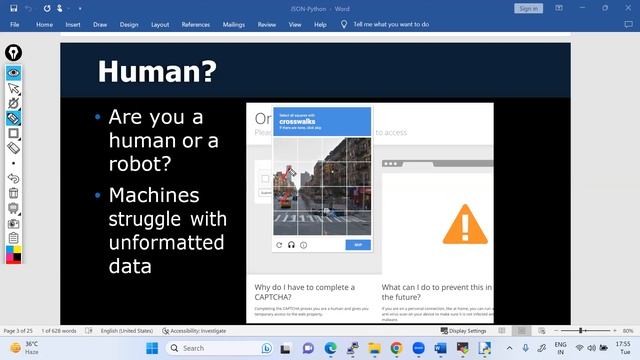Click the Tell me what you want to do box
640x360 pixels.
[x=391, y=24]
